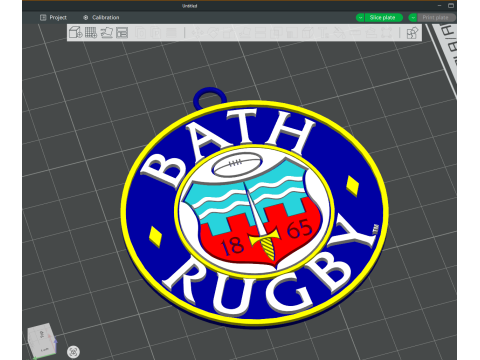Open the Calibration tab
The image size is (480, 360).
[x=101, y=17]
